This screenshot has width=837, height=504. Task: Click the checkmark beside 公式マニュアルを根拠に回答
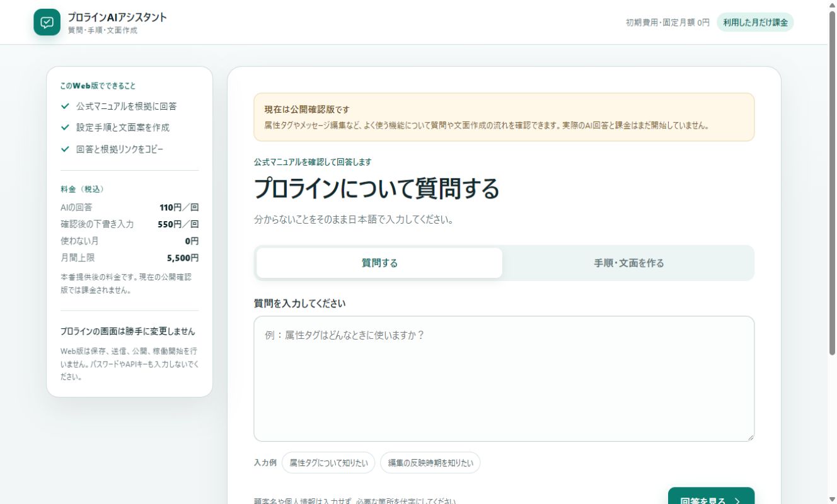[x=65, y=106]
